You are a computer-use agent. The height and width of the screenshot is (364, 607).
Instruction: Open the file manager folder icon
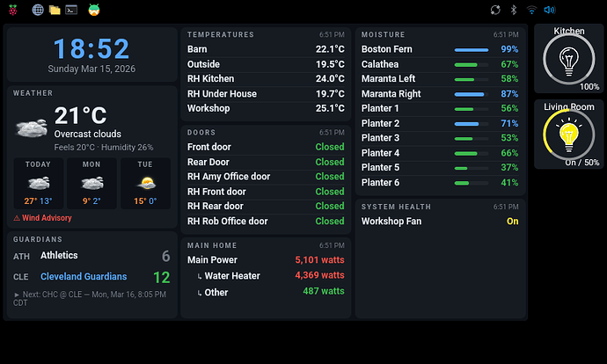[x=55, y=10]
